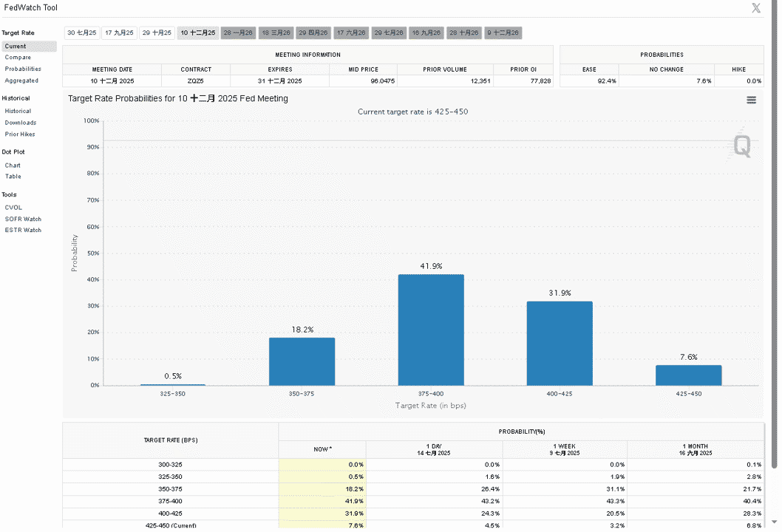Screen dimensions: 782x532
Task: Select the 29 七月26 meeting tab
Action: [389, 33]
